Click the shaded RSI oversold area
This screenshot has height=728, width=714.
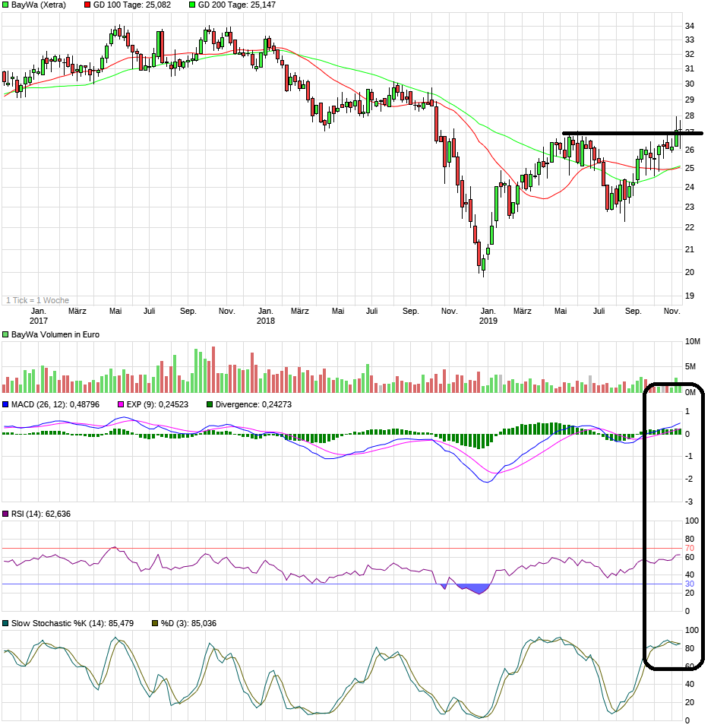(x=472, y=588)
